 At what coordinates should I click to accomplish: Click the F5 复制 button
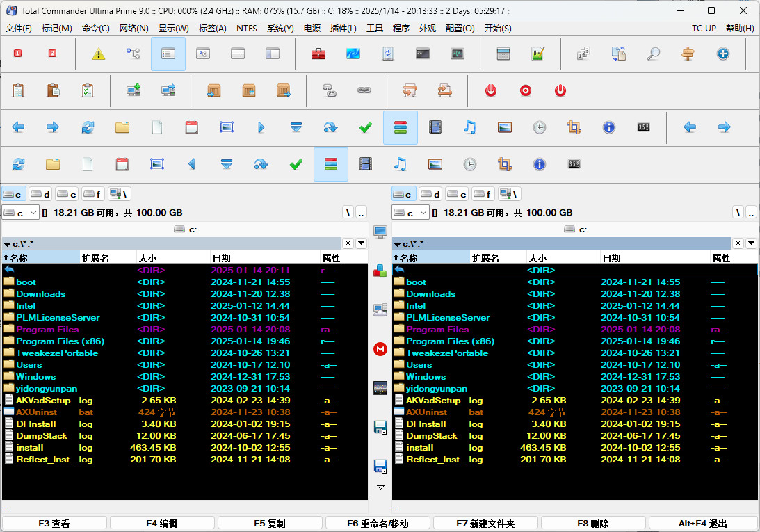(x=270, y=523)
